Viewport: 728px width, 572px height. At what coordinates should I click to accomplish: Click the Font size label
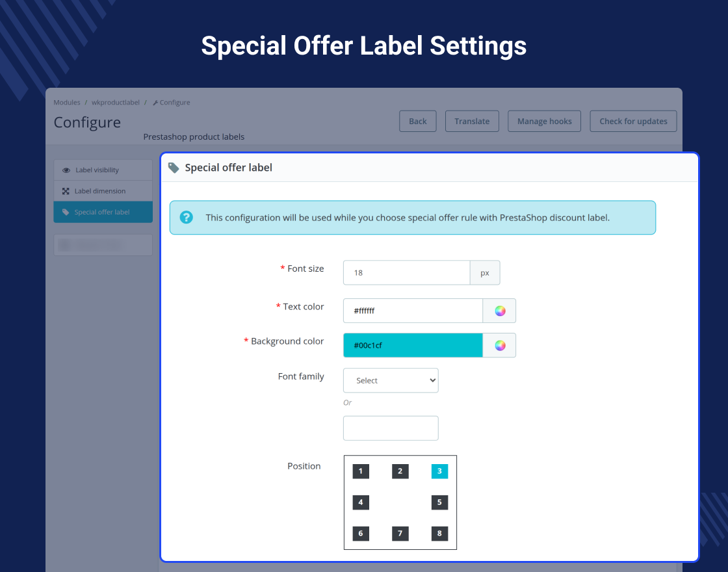coord(305,268)
